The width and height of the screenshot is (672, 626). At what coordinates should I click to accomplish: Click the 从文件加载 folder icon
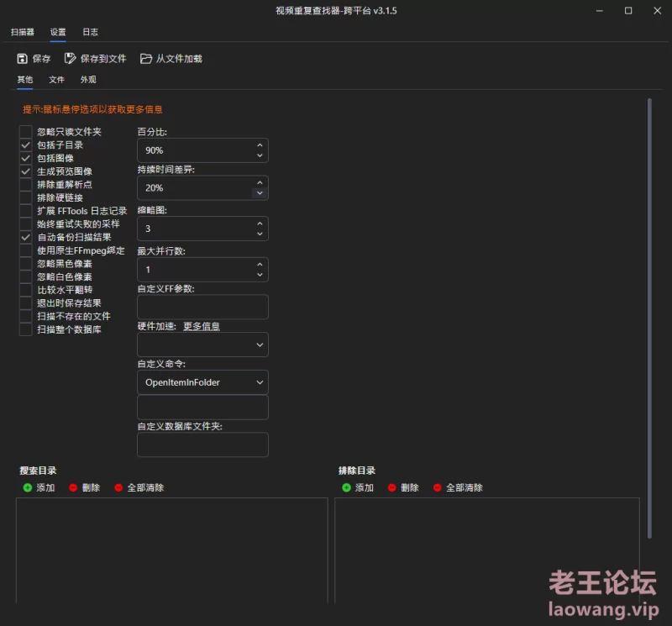pyautogui.click(x=145, y=59)
